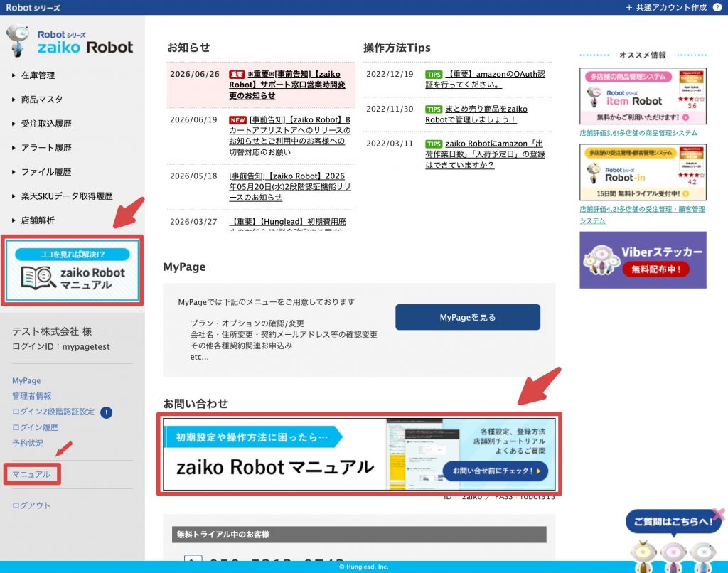Open 店舗評価3.6 多店舗の商品管理システム link

click(638, 133)
